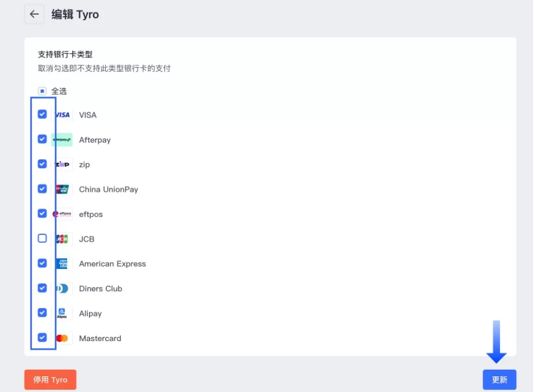
Task: Uncheck the Mastercard checkbox
Action: [42, 338]
